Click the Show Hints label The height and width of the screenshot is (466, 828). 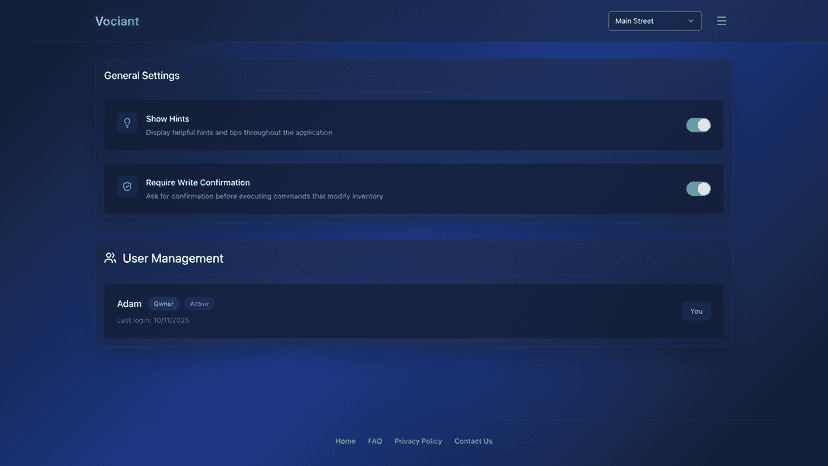pos(167,119)
